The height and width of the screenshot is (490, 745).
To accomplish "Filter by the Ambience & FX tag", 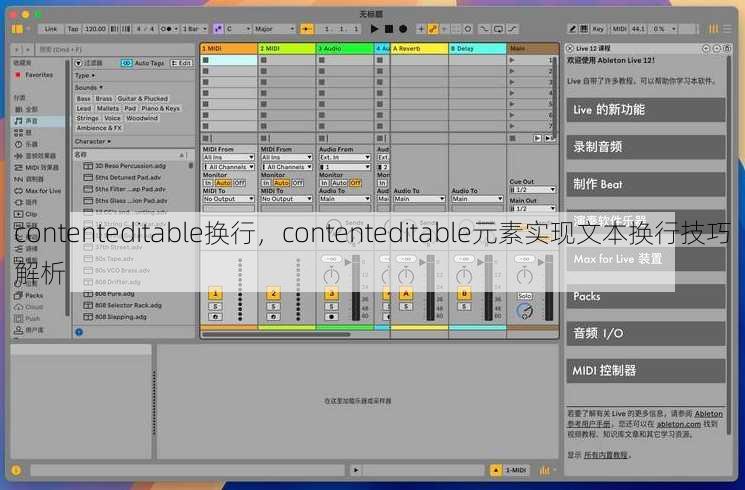I will (x=99, y=128).
